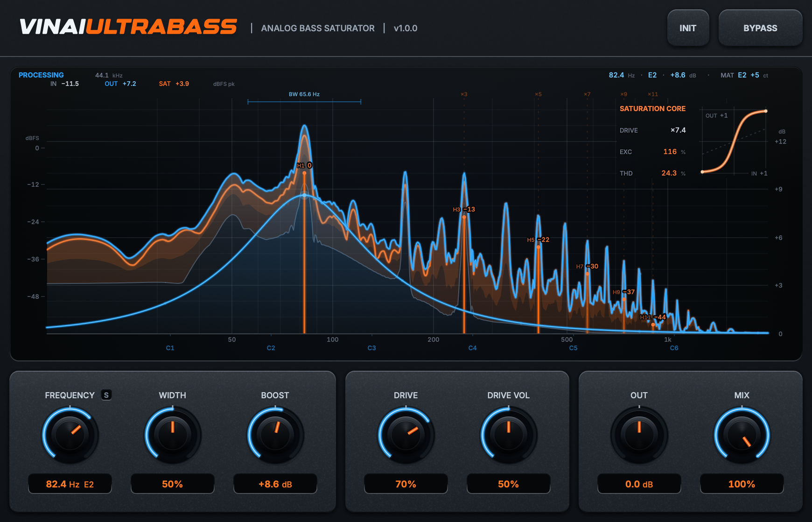Click the C4 note label on axis

point(472,348)
